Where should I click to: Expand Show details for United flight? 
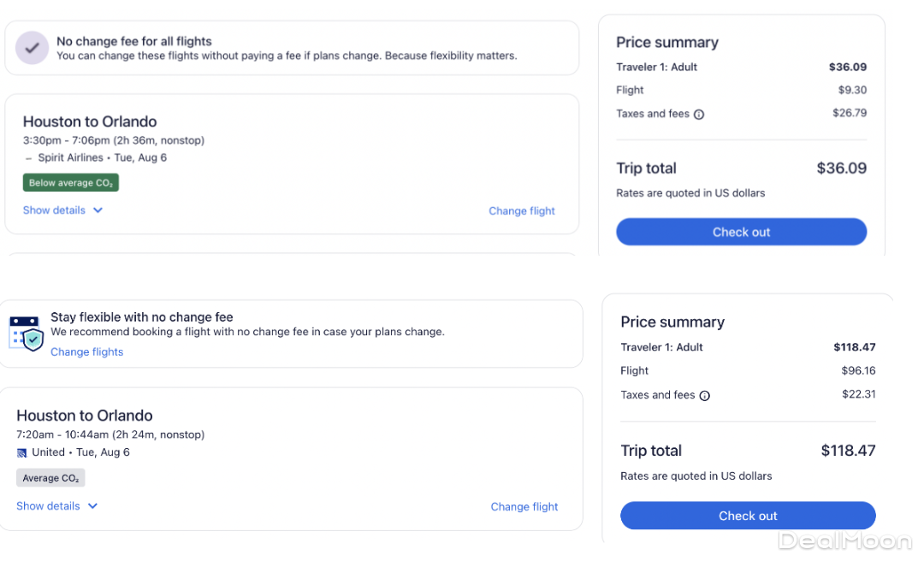48,506
